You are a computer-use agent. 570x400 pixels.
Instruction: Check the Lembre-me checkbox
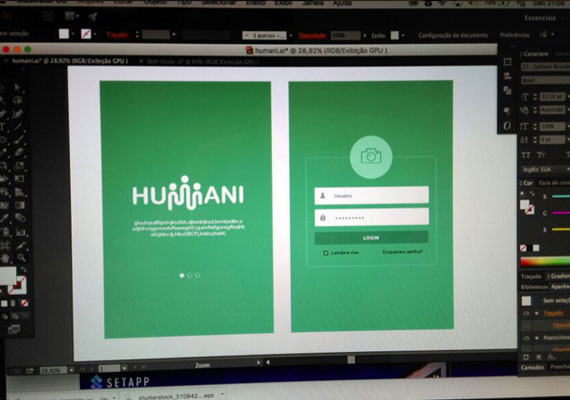(326, 253)
